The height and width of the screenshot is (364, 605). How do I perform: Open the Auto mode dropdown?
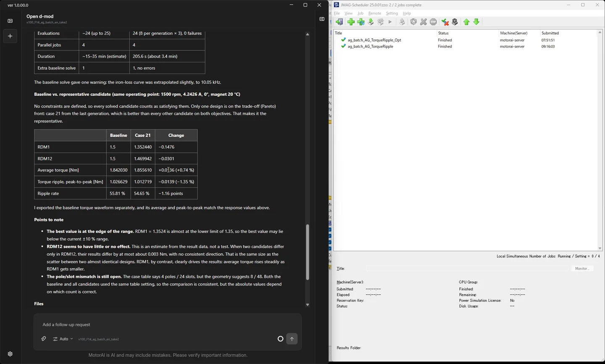click(x=63, y=339)
